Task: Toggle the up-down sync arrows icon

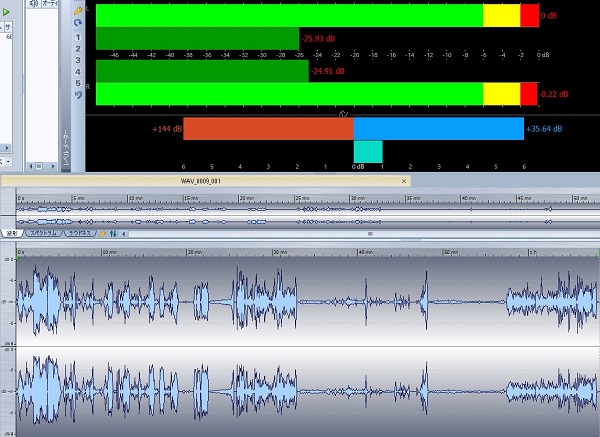Action: coord(113,233)
